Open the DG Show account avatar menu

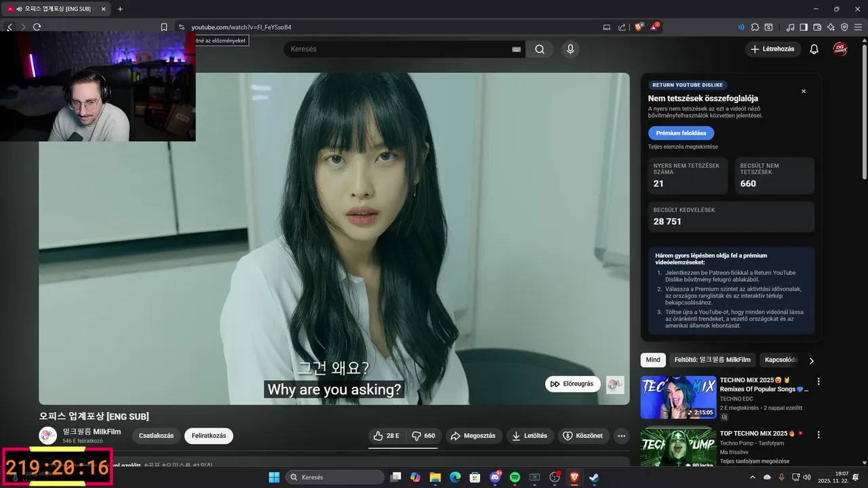840,49
